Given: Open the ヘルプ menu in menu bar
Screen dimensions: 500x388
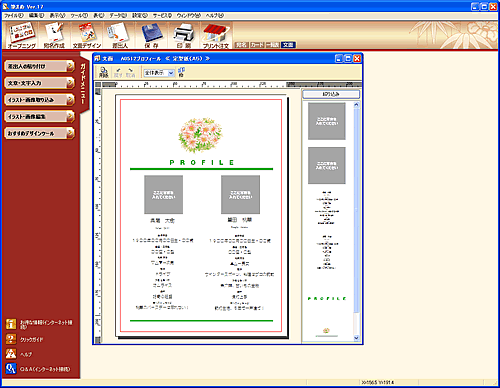Looking at the screenshot, I should pos(215,15).
